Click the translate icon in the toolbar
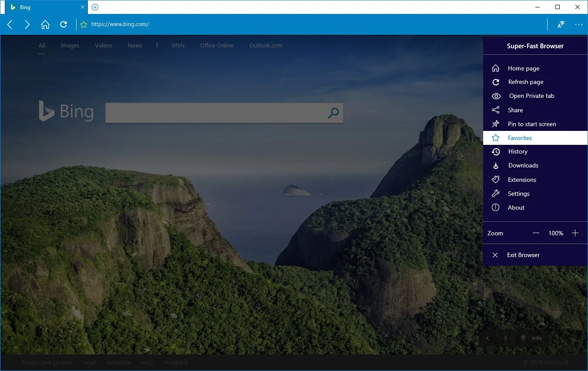 point(561,24)
